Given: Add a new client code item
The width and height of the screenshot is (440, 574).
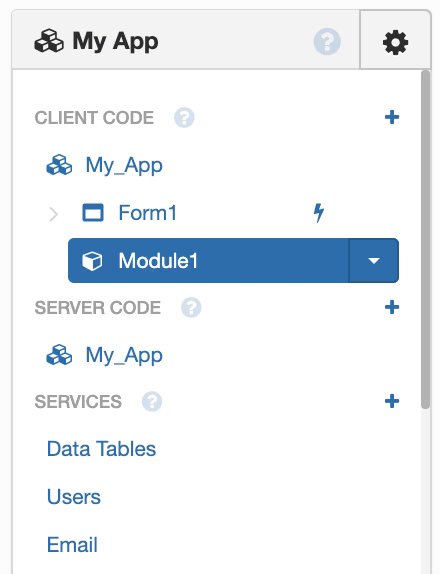Looking at the screenshot, I should click(x=392, y=117).
